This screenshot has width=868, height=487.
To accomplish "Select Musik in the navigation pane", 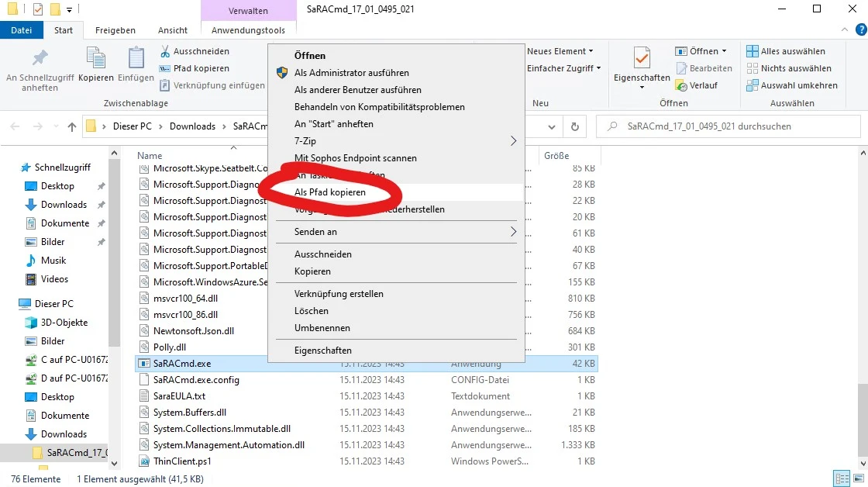I will tap(53, 261).
